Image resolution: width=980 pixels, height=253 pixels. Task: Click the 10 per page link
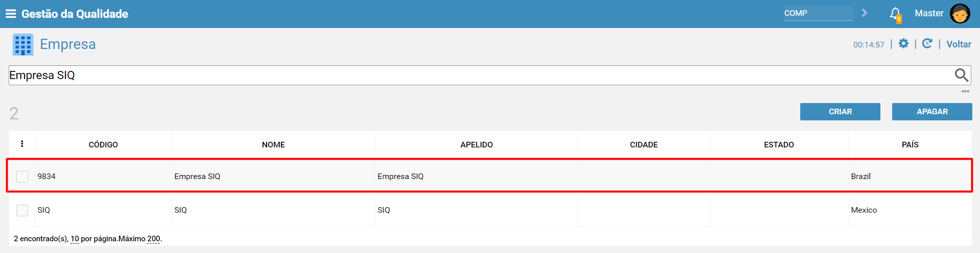75,239
